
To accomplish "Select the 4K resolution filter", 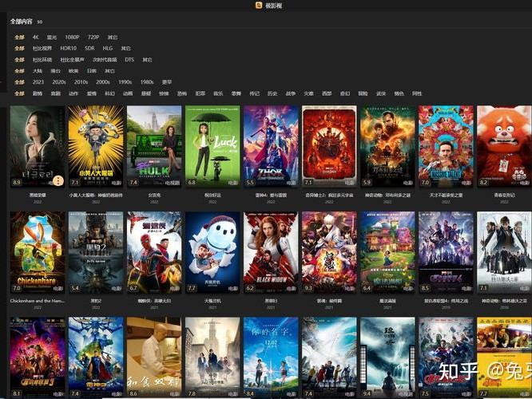I will pos(36,38).
